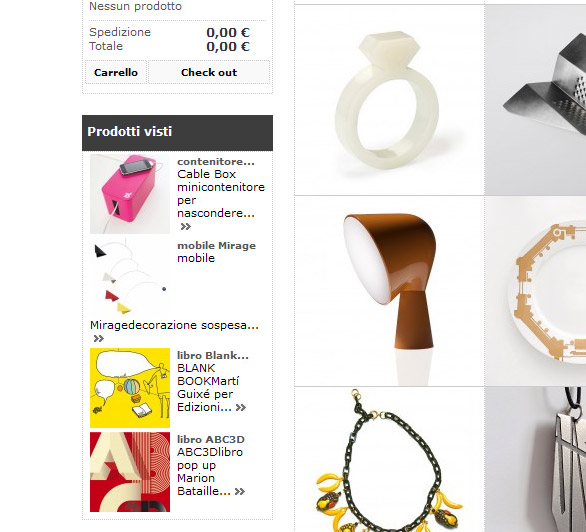This screenshot has height=532, width=586.
Task: Click the libro ABC3D title link
Action: click(x=211, y=440)
